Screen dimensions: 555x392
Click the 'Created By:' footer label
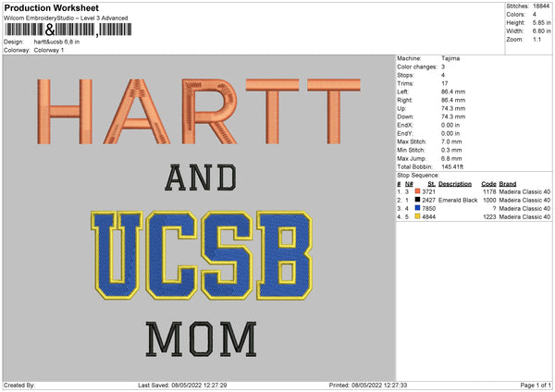pyautogui.click(x=19, y=386)
